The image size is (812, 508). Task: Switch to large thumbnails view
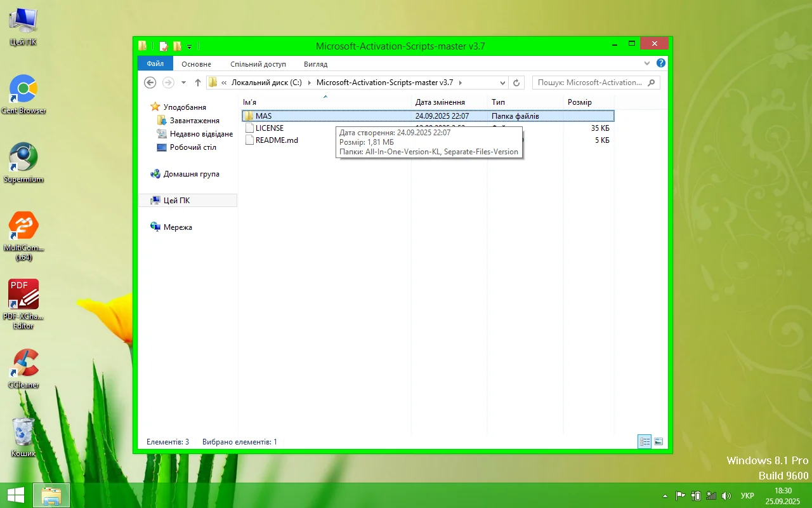tap(658, 441)
